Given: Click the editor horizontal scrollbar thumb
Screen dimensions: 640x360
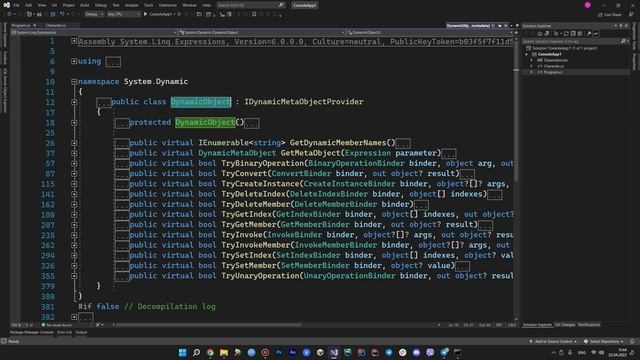Looking at the screenshot, I should (209, 325).
